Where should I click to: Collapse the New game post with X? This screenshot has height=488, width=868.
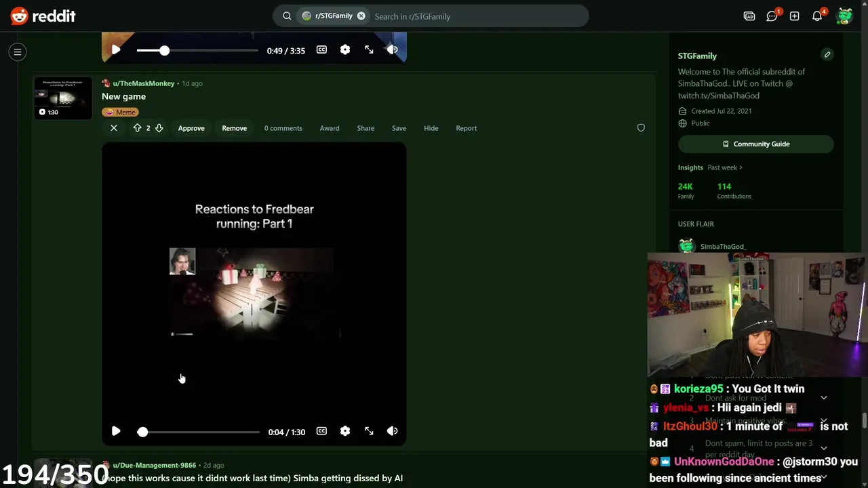click(114, 128)
